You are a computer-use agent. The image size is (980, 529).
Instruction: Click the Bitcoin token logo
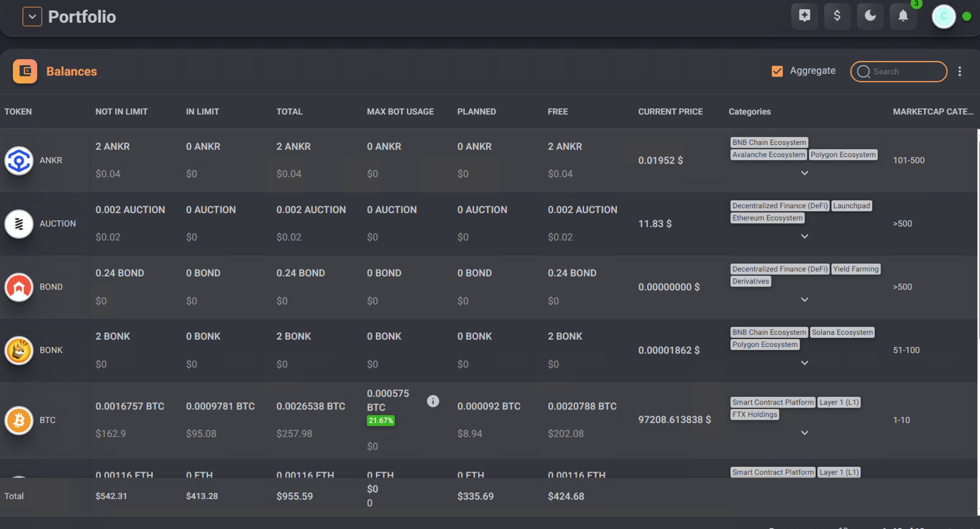point(19,420)
